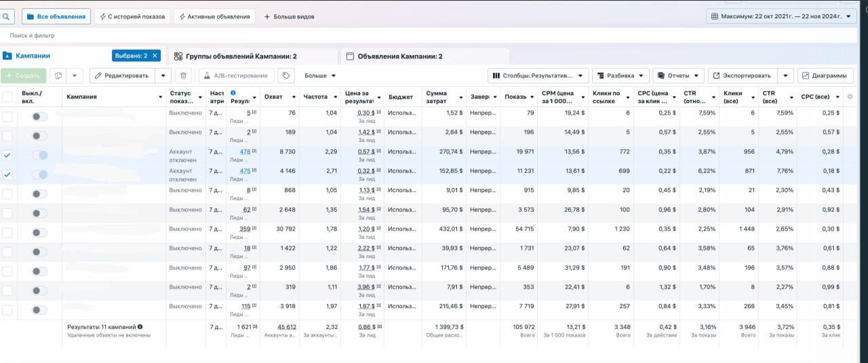This screenshot has width=868, height=363.
Task: Select the Активные объявления view
Action: (x=214, y=16)
